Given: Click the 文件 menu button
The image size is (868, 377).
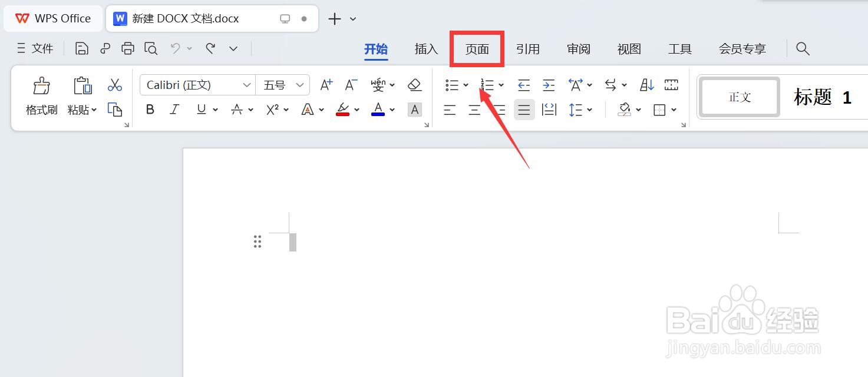Looking at the screenshot, I should [35, 48].
